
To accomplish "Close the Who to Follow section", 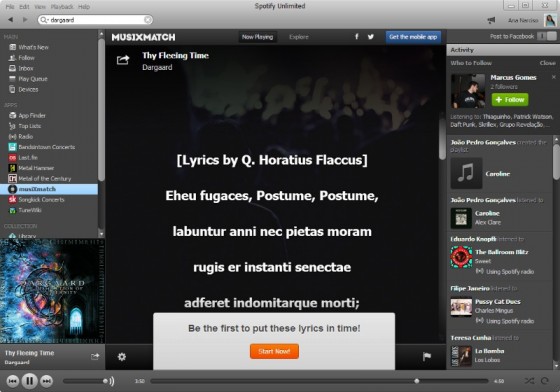I will [x=548, y=63].
